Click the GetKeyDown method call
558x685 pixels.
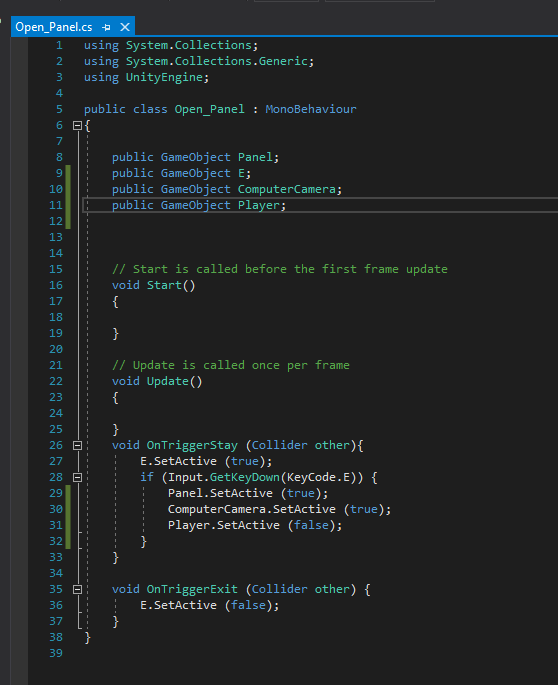pos(244,477)
